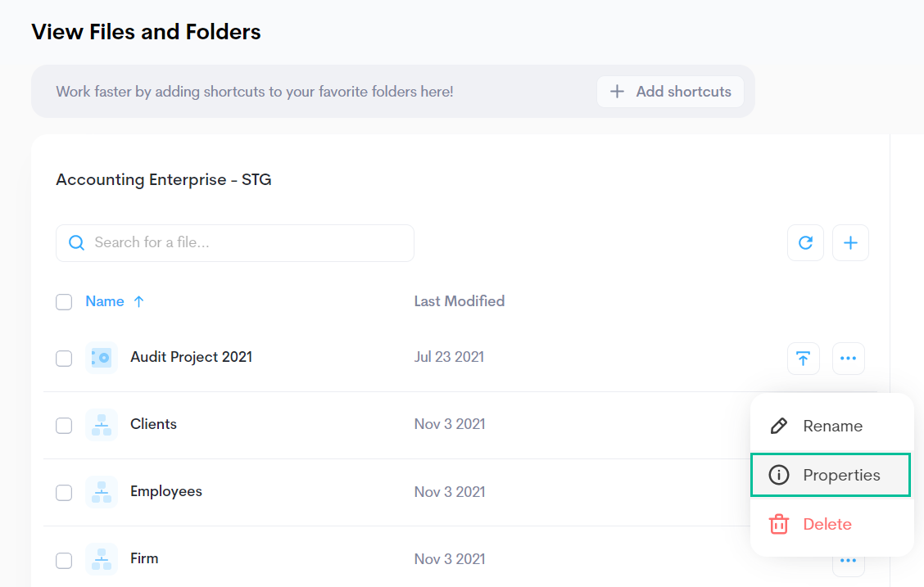Click the search magnifier icon

(77, 243)
